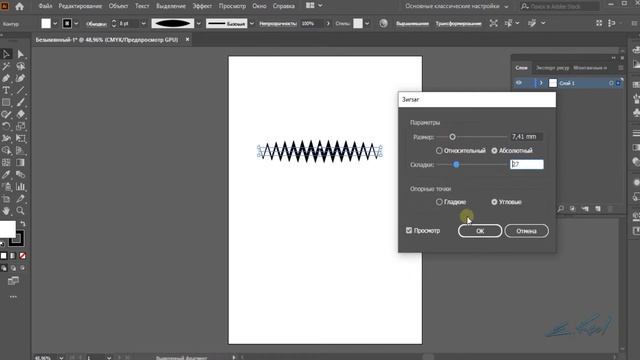Open the Редактирование menu
The image size is (640, 360).
pyautogui.click(x=80, y=6)
